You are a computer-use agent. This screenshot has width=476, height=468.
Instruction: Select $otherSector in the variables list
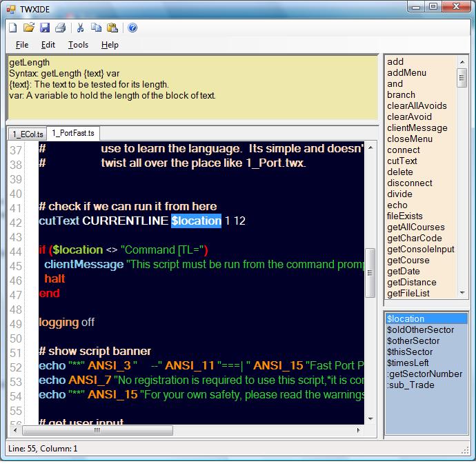click(x=413, y=340)
